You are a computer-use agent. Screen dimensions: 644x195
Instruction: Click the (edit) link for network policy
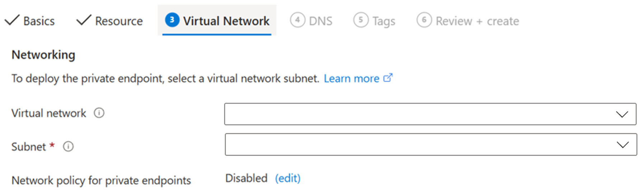coord(288,178)
